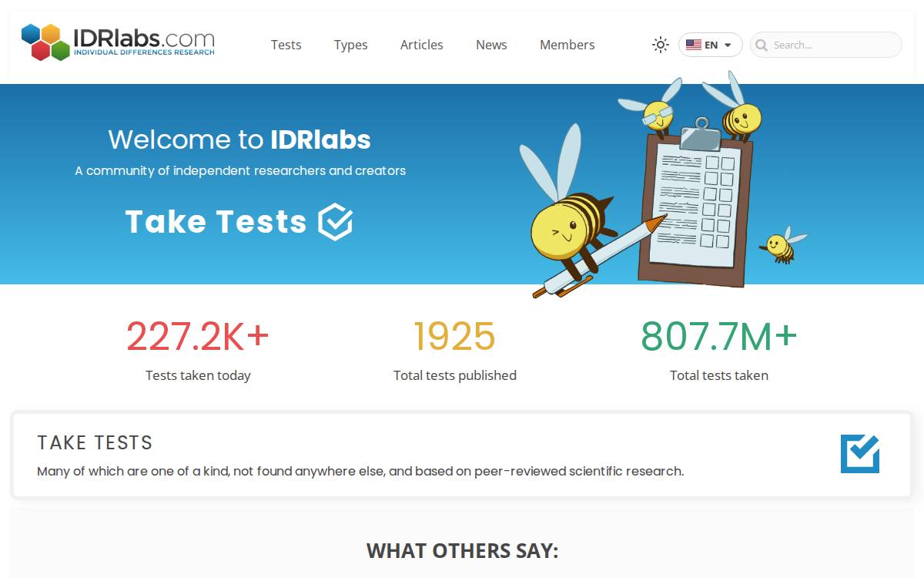Click the WHAT OTHERS SAY heading
924x578 pixels.
[462, 550]
